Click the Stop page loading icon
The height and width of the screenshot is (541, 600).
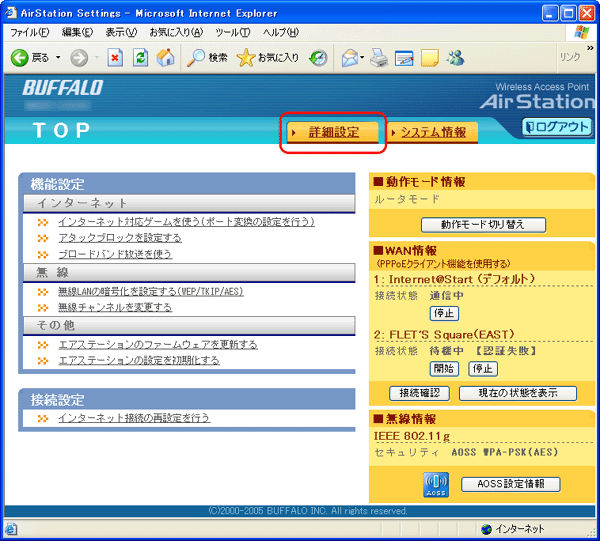115,58
